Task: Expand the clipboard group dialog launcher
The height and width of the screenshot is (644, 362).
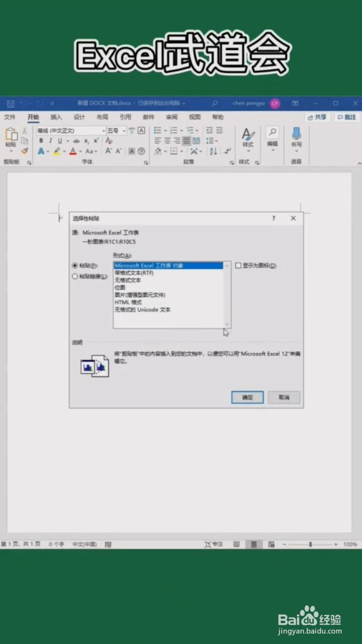Action: [29, 163]
